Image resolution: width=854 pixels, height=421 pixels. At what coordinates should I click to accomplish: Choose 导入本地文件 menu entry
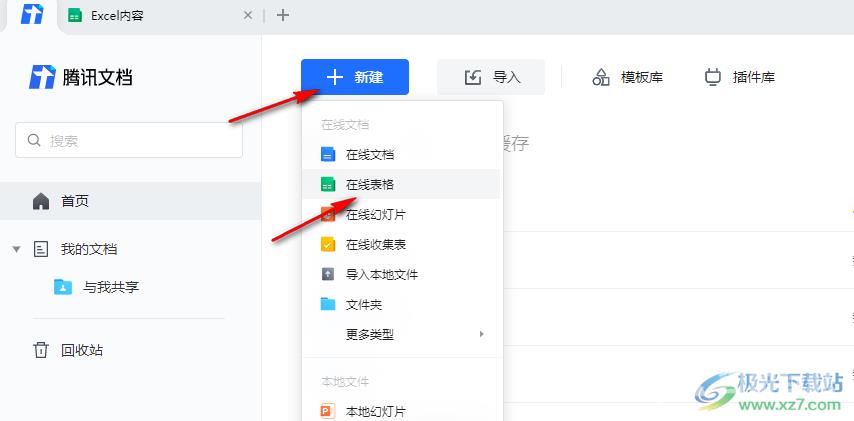(x=402, y=274)
